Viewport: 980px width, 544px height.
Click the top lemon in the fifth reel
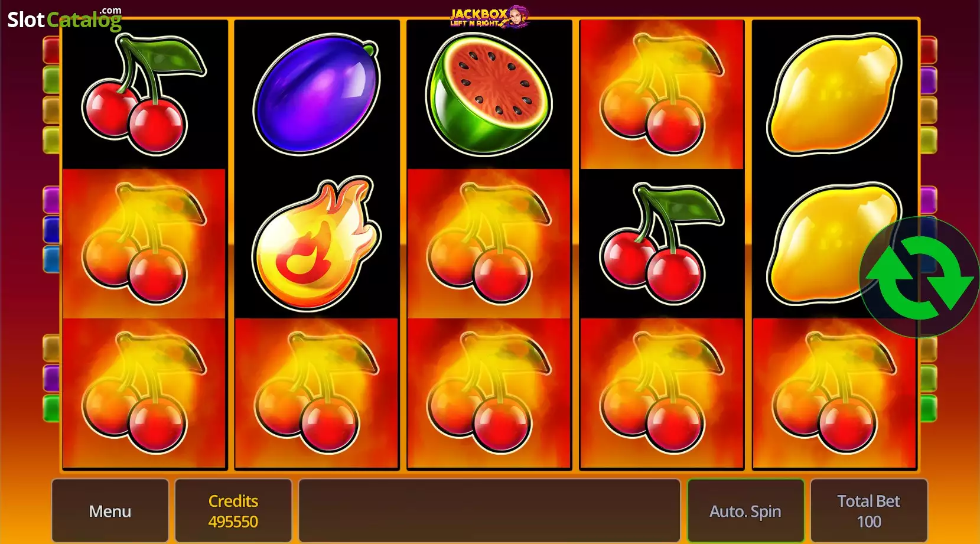[x=834, y=95]
